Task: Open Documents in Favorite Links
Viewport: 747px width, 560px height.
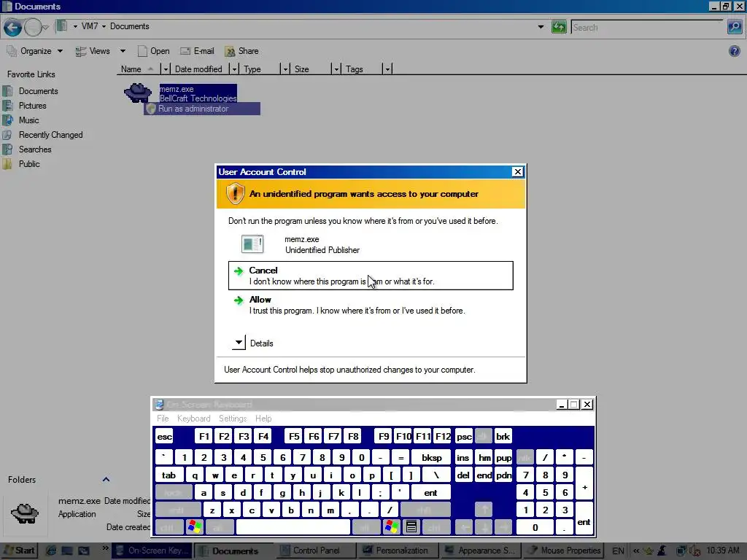Action: [x=38, y=91]
